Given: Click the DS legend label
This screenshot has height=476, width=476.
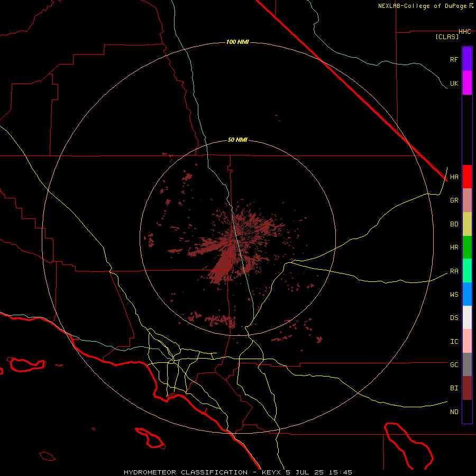Looking at the screenshot, I should [x=454, y=317].
